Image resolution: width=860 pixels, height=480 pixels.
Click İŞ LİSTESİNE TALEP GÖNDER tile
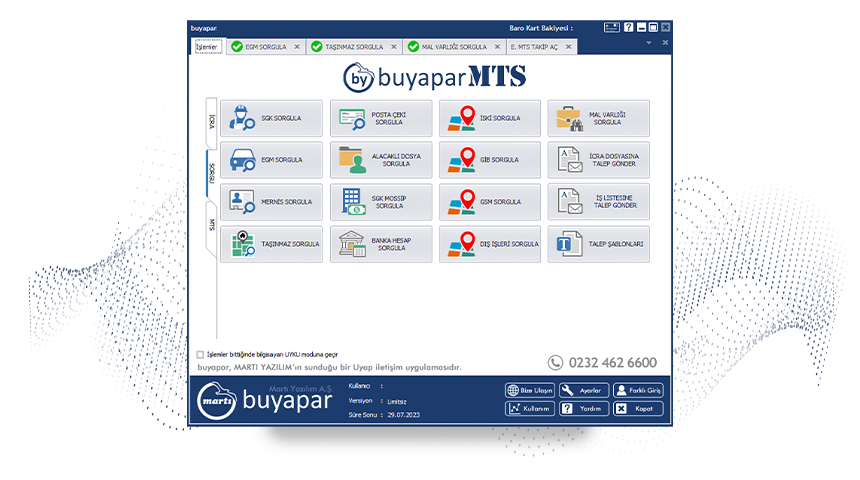point(598,202)
